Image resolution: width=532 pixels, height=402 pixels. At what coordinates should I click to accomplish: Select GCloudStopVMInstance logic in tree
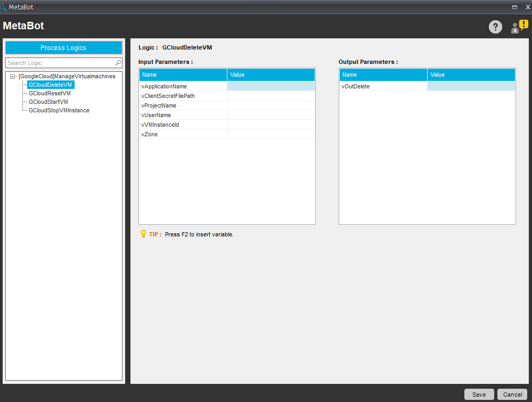click(x=59, y=110)
